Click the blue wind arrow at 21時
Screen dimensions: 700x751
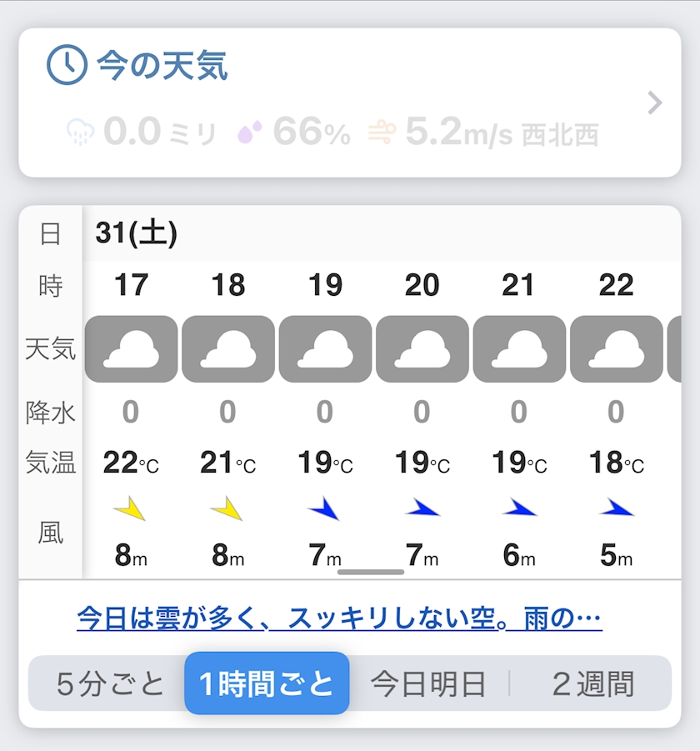pos(518,508)
